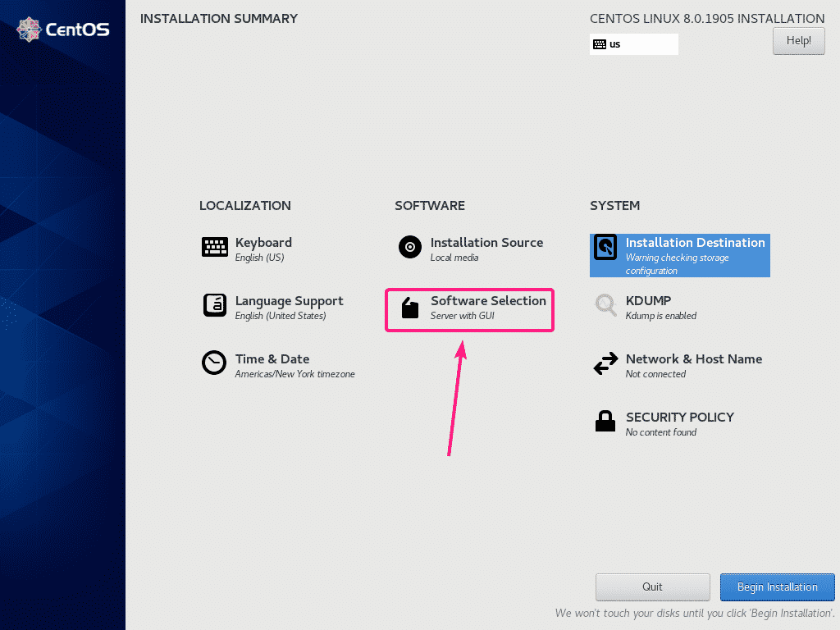Open Software Selection spoke
840x630 pixels.
469,310
